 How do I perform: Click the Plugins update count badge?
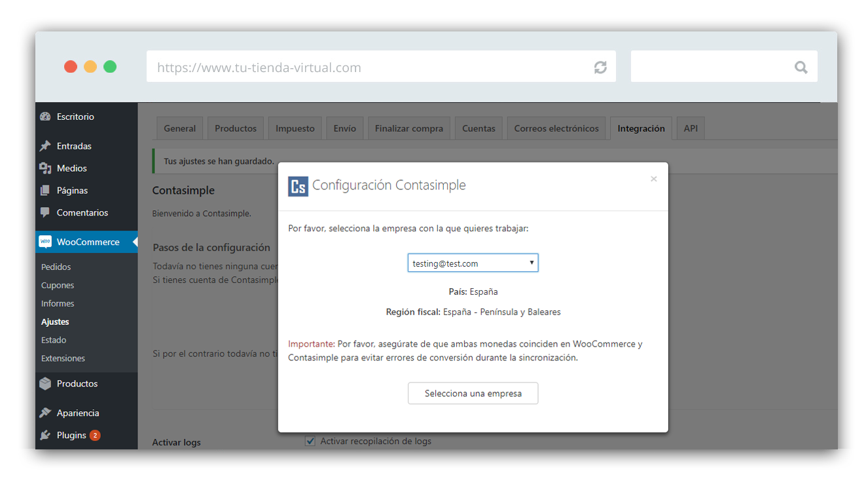coord(95,435)
